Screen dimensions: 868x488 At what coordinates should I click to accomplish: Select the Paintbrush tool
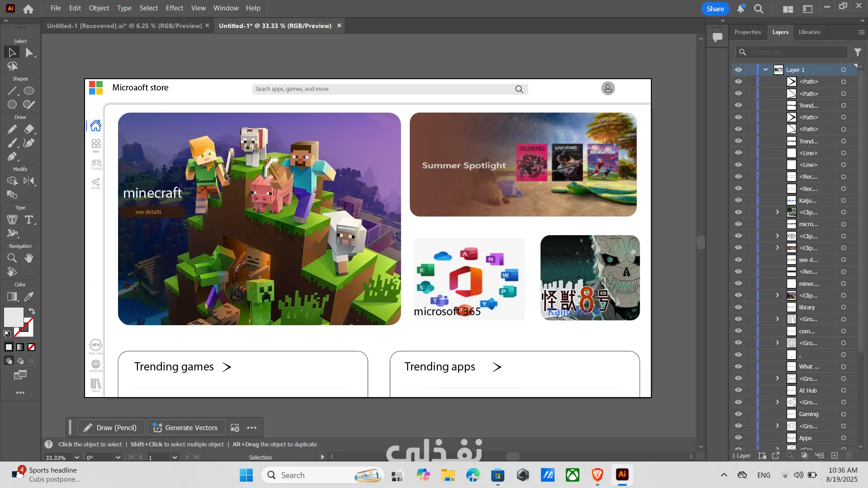coord(12,143)
